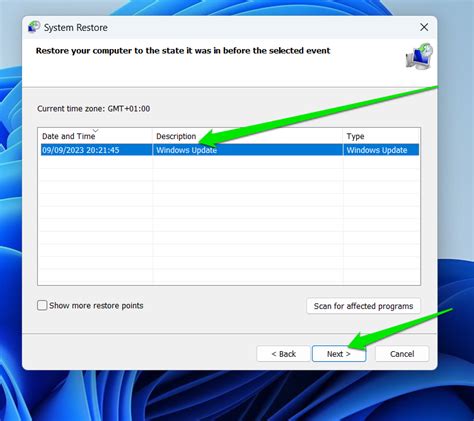Enable Show more restore points checkbox
Screen dimensions: 474x421
pos(42,305)
